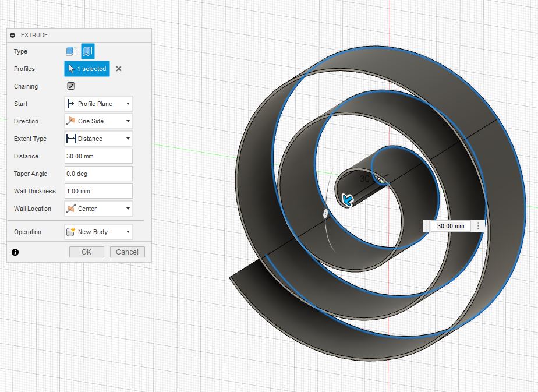Click the Profiles '1 selected' selector
The height and width of the screenshot is (392, 538).
[x=87, y=69]
